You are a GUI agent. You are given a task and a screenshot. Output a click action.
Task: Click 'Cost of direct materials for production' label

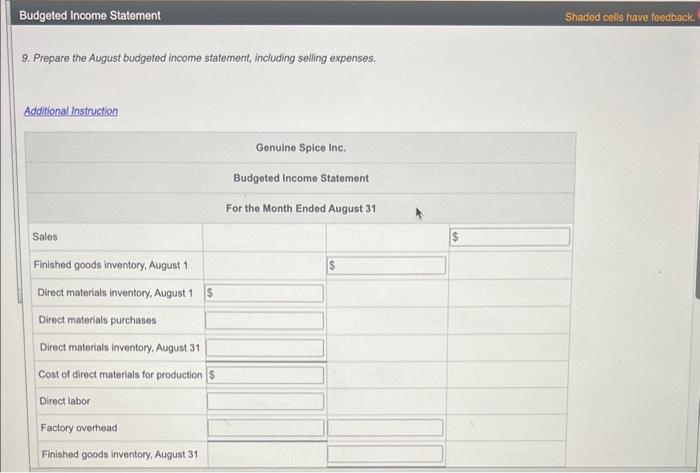[121, 374]
